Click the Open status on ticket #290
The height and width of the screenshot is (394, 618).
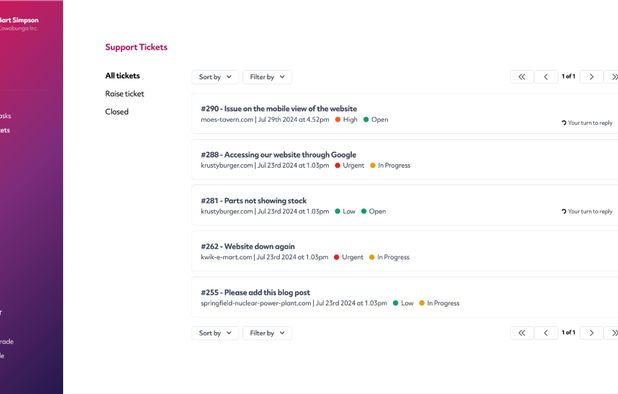pyautogui.click(x=380, y=119)
